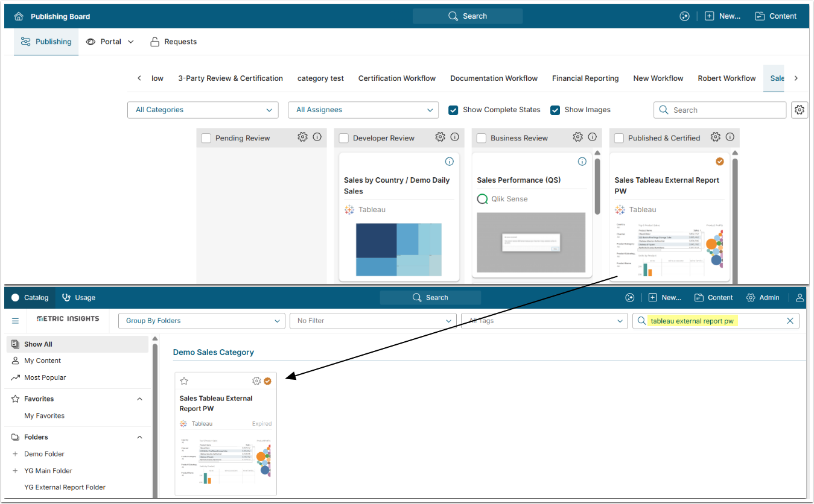Select the Financial Reporting workflow tab

click(585, 78)
